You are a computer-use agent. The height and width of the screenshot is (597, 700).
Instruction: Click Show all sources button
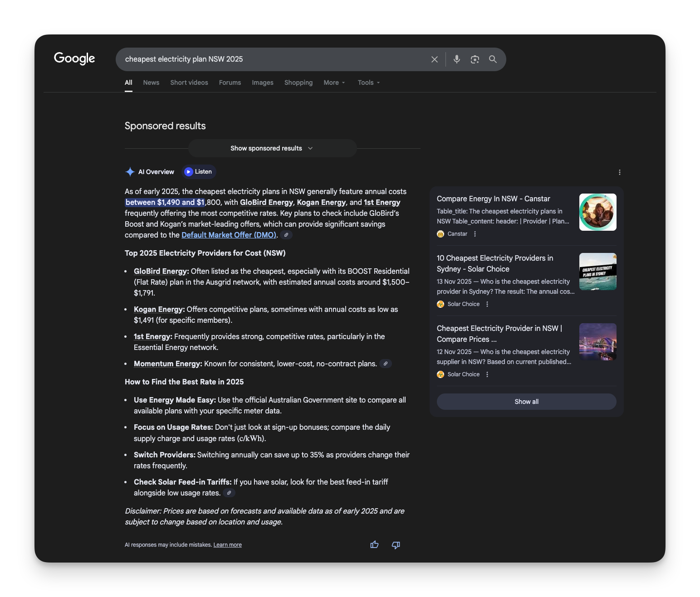526,402
